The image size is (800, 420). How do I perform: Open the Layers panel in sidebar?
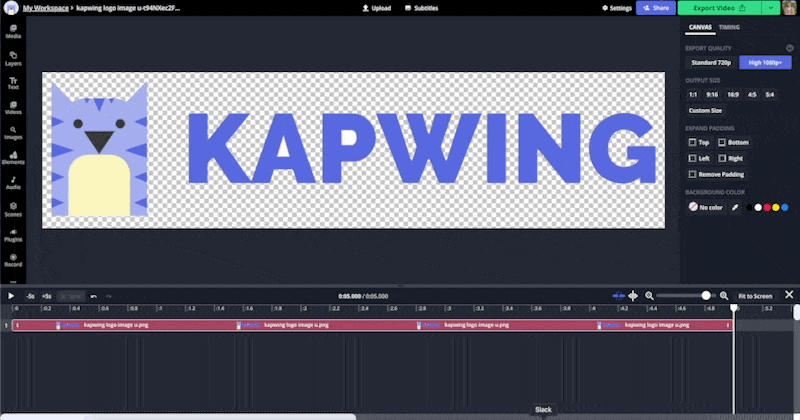coord(13,58)
